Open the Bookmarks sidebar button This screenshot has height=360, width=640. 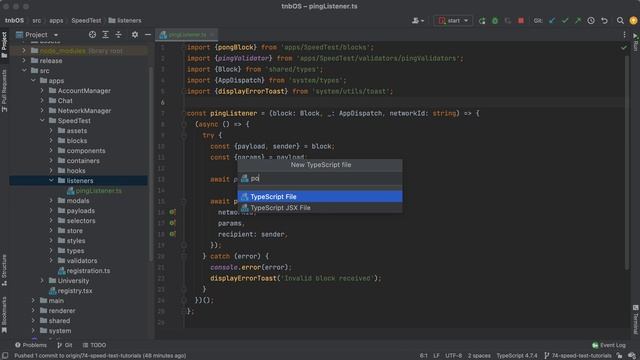pos(4,315)
